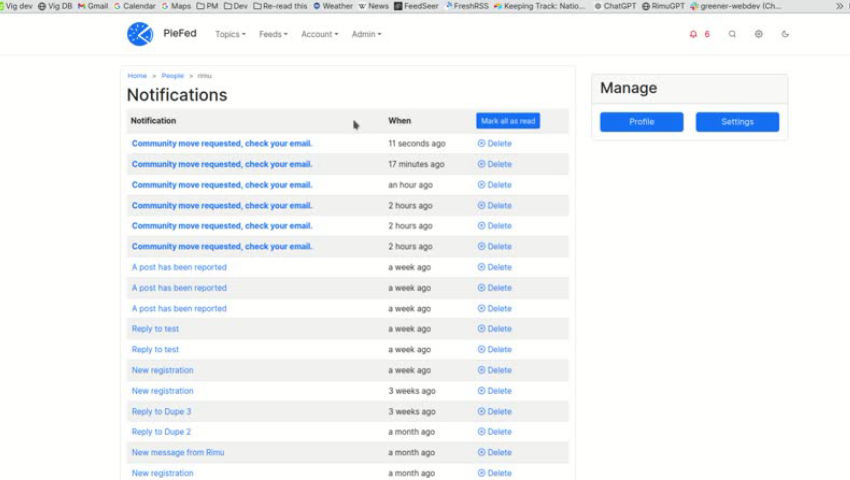This screenshot has height=480, width=850.
Task: Open the Admin dropdown menu
Action: click(366, 34)
